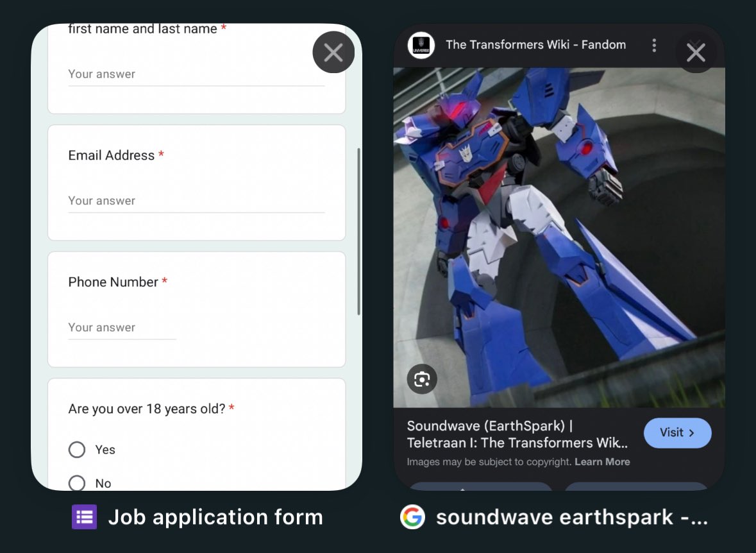Close the soundwave earthspark tab
This screenshot has height=553, width=756.
pyautogui.click(x=696, y=52)
